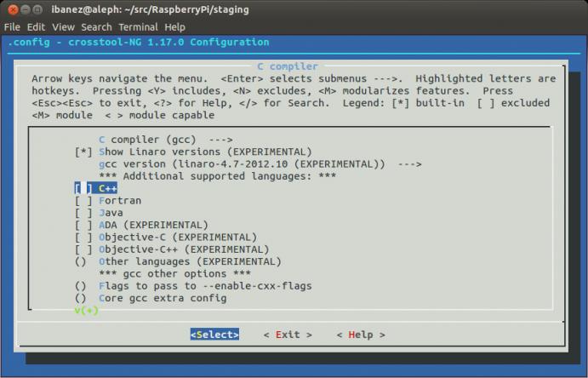588x378 pixels.
Task: Open the Search menu
Action: coord(96,27)
